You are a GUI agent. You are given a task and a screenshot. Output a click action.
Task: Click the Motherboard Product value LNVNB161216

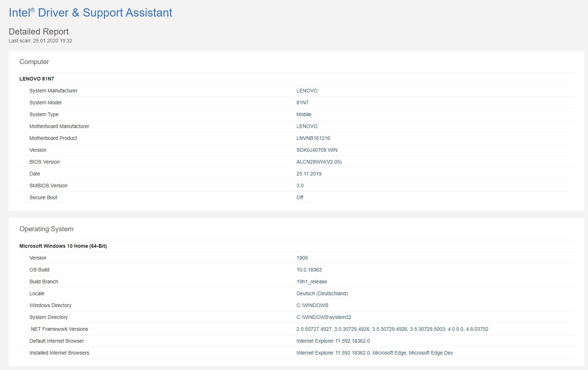(x=313, y=138)
